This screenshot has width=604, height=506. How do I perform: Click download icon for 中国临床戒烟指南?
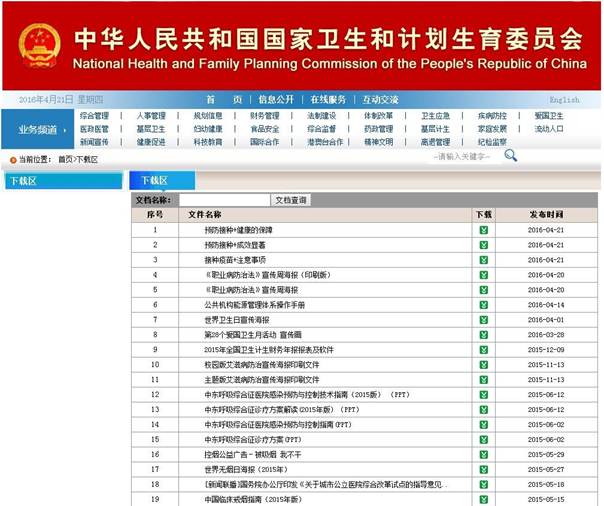pyautogui.click(x=484, y=499)
